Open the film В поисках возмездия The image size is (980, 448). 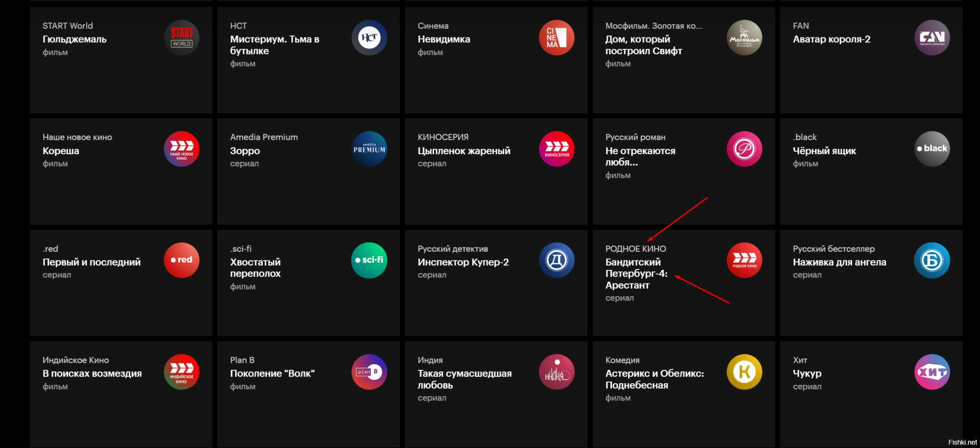click(x=92, y=373)
